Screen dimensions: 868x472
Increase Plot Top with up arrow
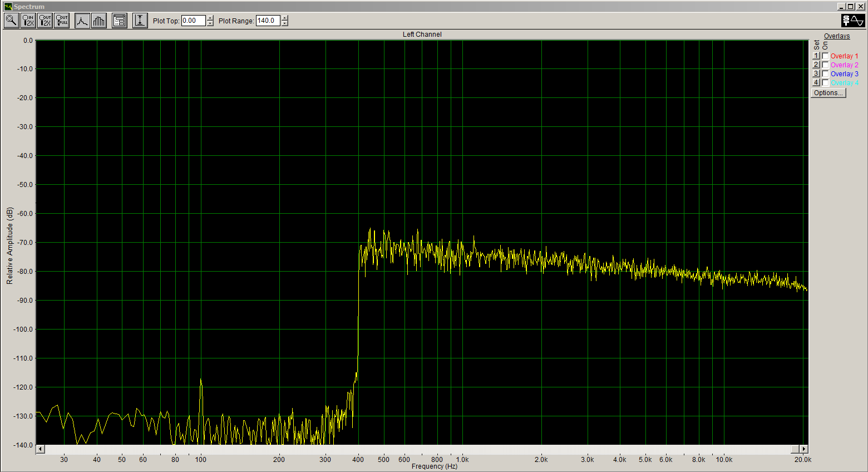(210, 18)
